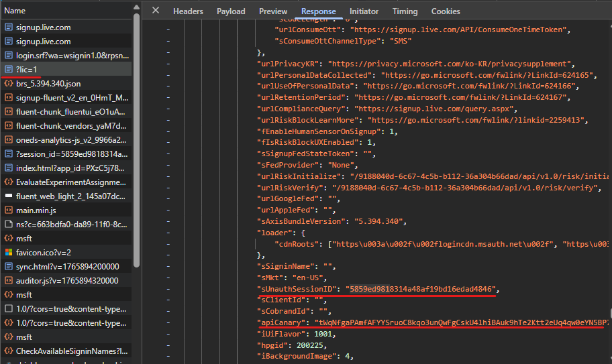The height and width of the screenshot is (364, 612).
Task: Go to the Timing tab
Action: pyautogui.click(x=405, y=11)
